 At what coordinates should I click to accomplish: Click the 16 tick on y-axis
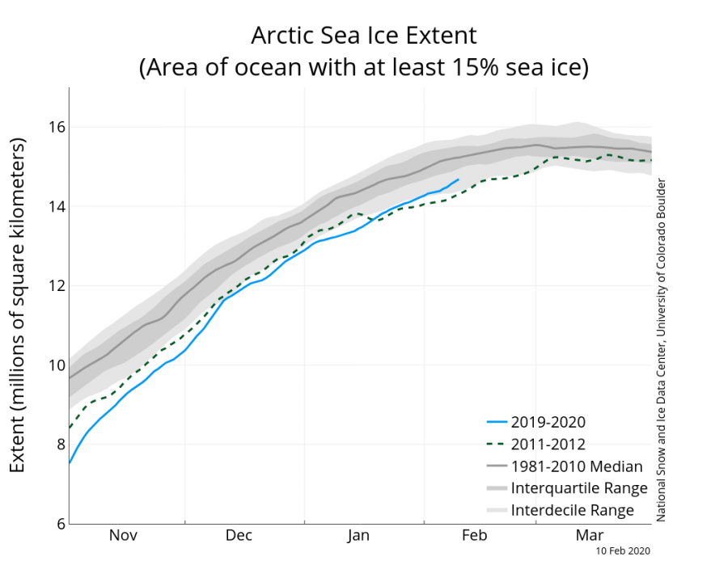57,127
